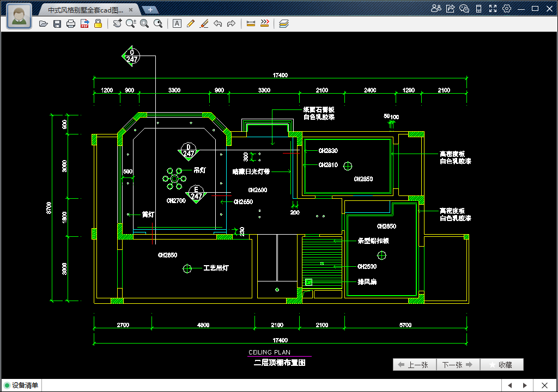Select the zoom in/out magnifier tool
Image resolution: width=558 pixels, height=392 pixels.
(131, 23)
